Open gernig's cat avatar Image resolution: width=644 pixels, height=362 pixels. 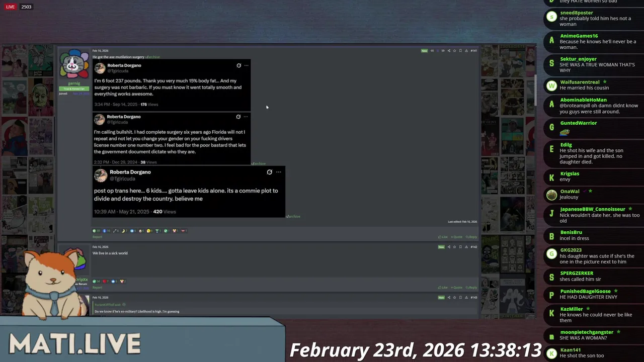pyautogui.click(x=74, y=64)
